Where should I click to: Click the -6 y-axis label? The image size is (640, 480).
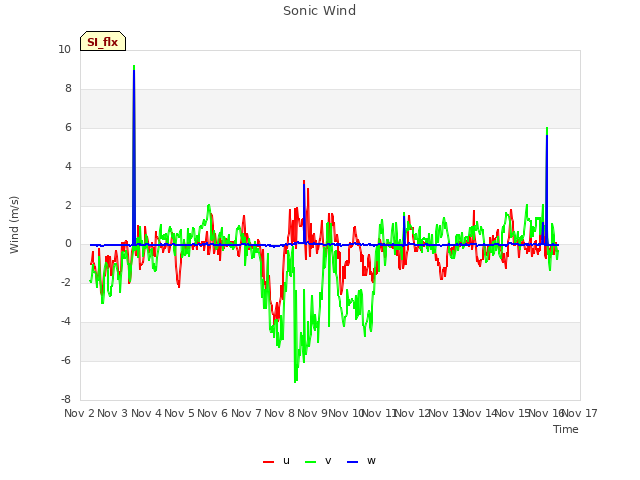66,360
